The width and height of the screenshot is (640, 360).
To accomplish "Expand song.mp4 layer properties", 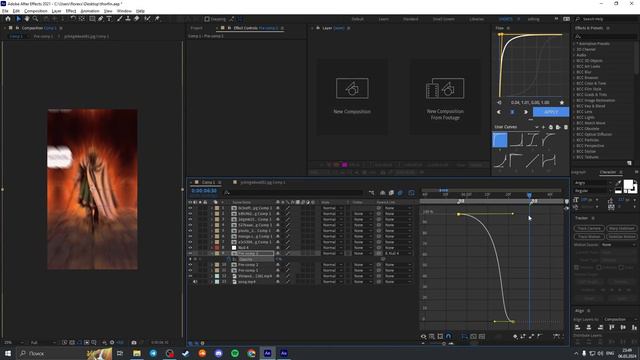I will click(x=212, y=282).
